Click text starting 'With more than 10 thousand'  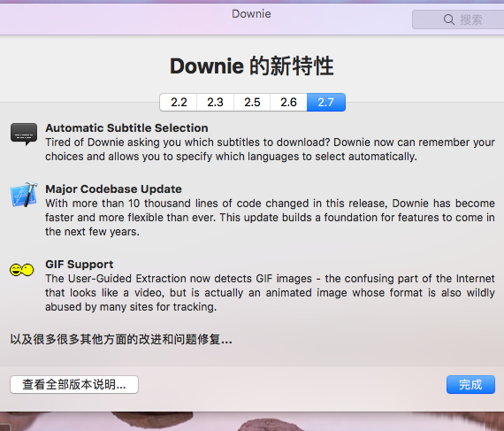point(270,218)
